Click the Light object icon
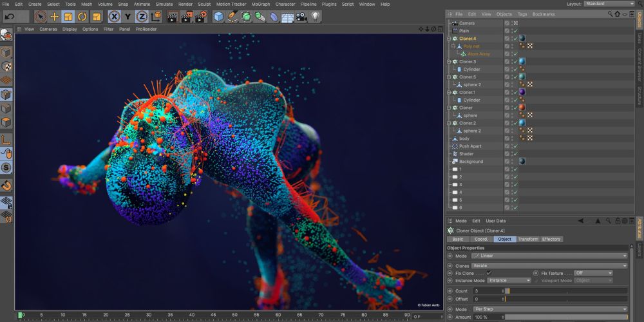Screen dimensions: 644x322 pos(316,17)
